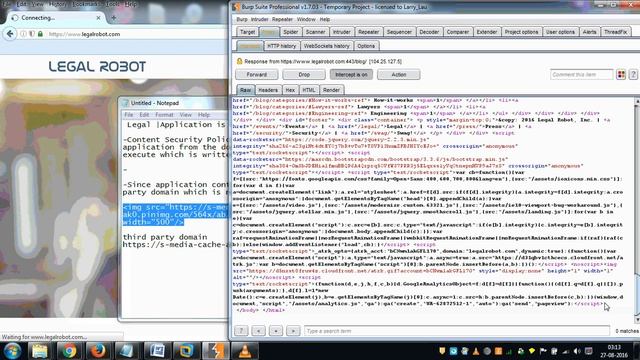Image resolution: width=640 pixels, height=360 pixels.
Task: Switch to the Raw message view
Action: (x=245, y=90)
